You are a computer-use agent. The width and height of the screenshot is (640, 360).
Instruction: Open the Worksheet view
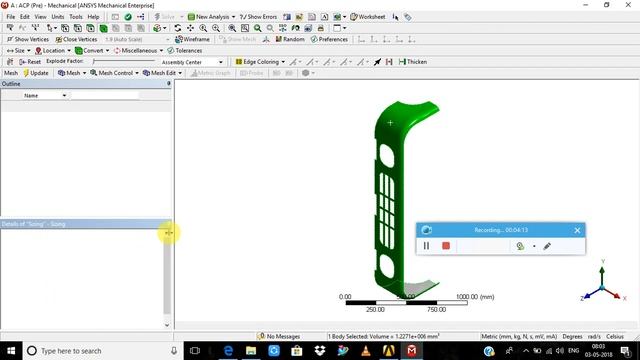click(368, 17)
